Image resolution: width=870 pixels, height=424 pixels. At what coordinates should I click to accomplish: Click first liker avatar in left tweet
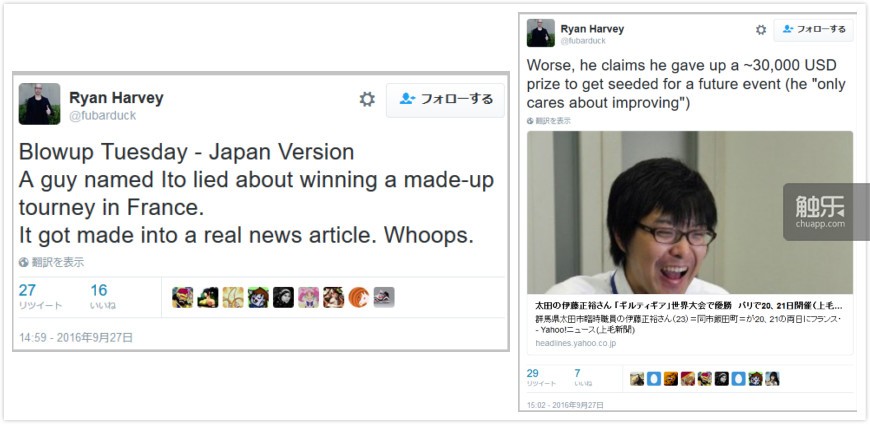183,297
